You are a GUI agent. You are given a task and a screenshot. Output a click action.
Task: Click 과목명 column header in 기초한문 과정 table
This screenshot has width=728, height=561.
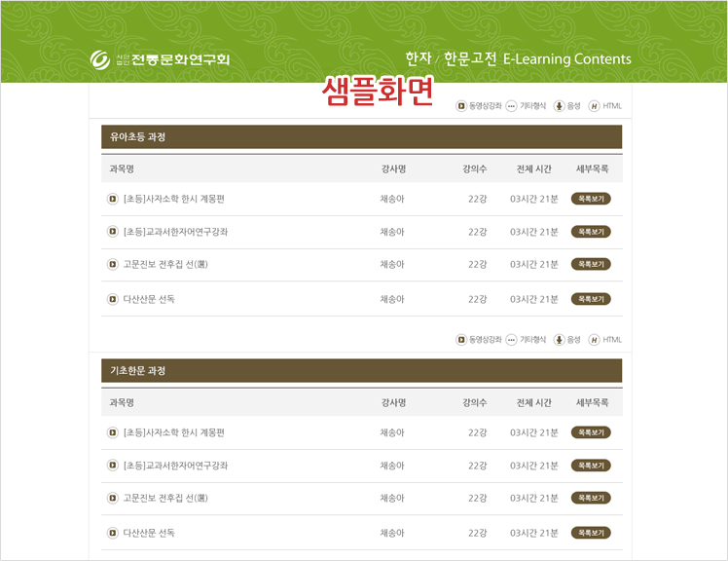coord(122,403)
